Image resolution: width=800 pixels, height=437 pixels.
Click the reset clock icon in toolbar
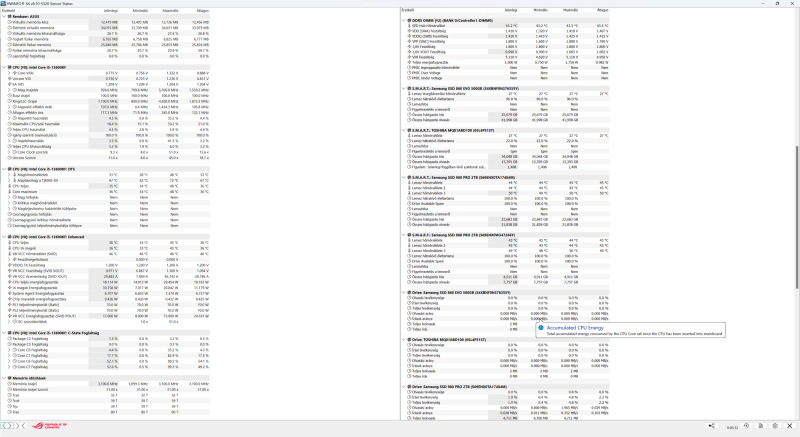coord(746,426)
